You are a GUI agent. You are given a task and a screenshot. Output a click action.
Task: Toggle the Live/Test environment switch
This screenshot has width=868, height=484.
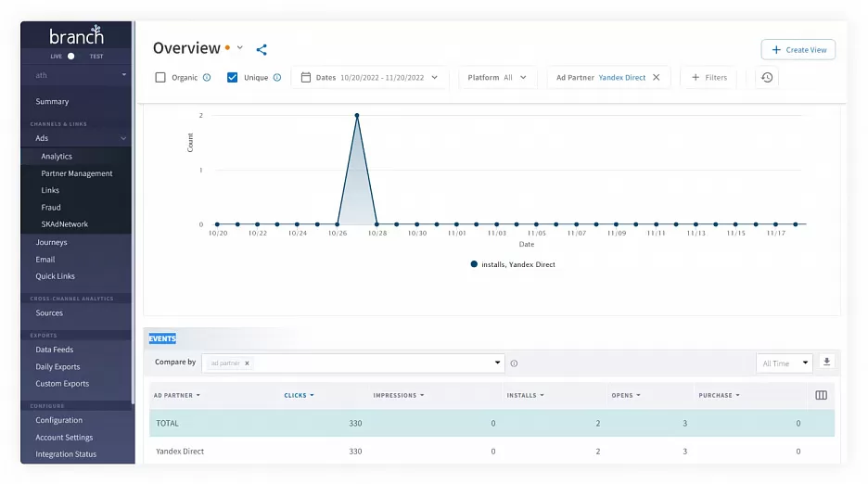pos(71,56)
